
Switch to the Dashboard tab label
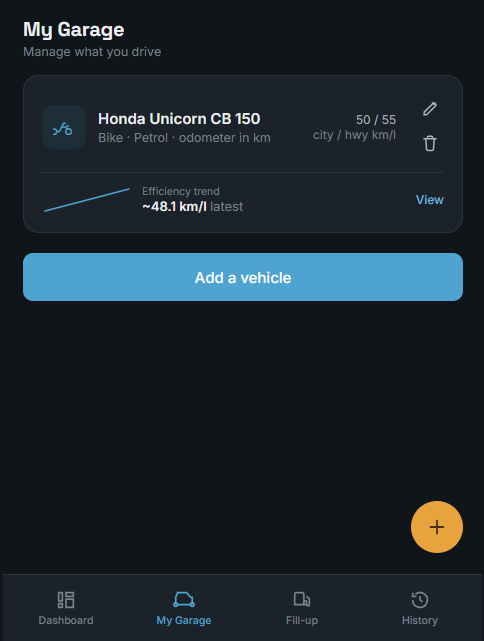pos(66,620)
